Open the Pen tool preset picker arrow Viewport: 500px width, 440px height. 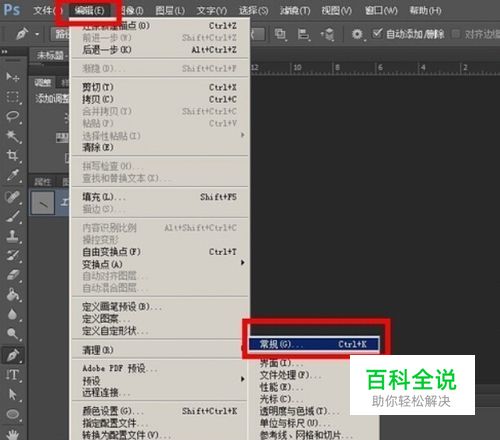pos(37,34)
